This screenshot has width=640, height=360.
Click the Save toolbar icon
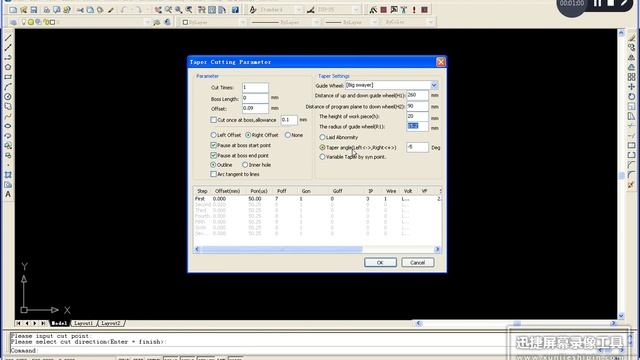[33, 10]
